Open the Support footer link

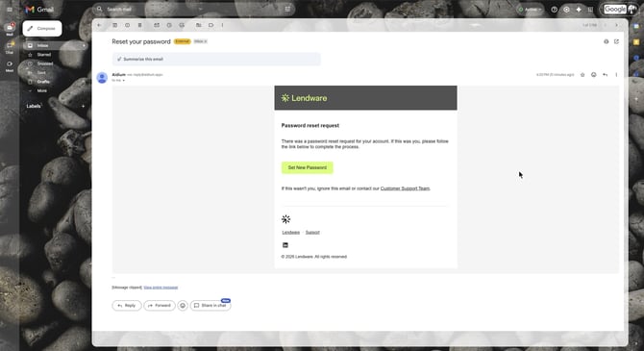click(312, 233)
